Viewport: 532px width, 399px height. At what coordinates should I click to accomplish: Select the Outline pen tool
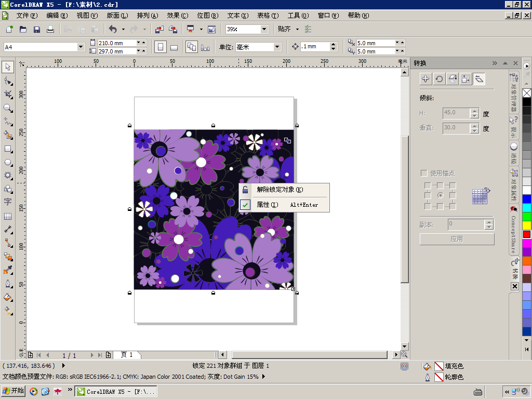coord(8,284)
